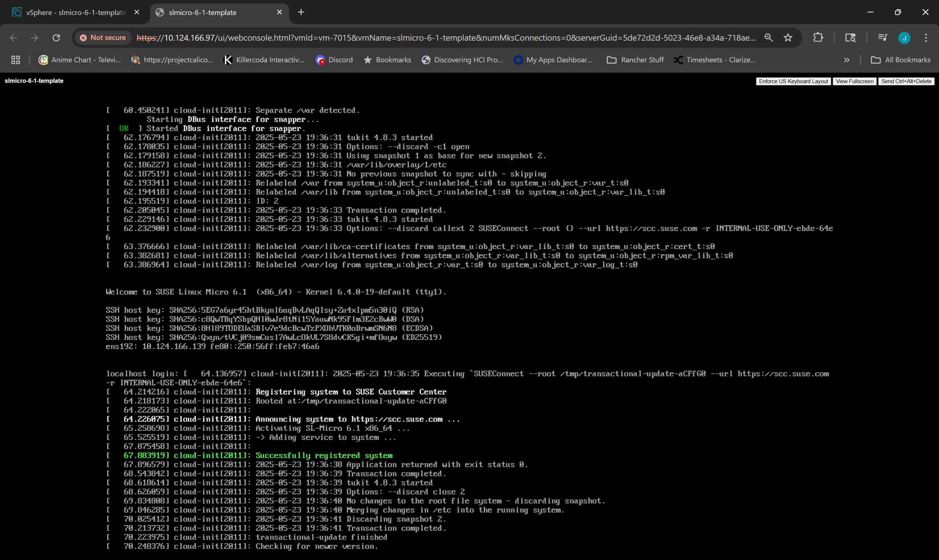Image resolution: width=939 pixels, height=560 pixels.
Task: Open the All Bookmarks folder
Action: (x=900, y=60)
